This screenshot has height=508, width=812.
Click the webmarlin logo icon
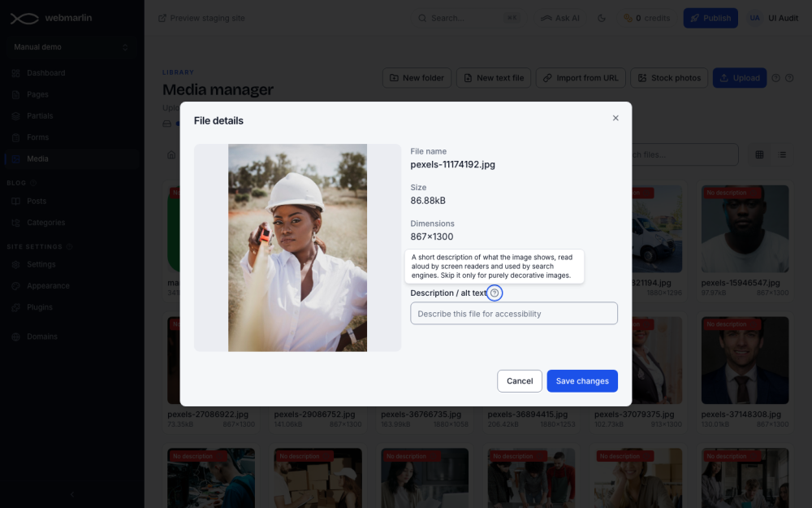tap(24, 18)
